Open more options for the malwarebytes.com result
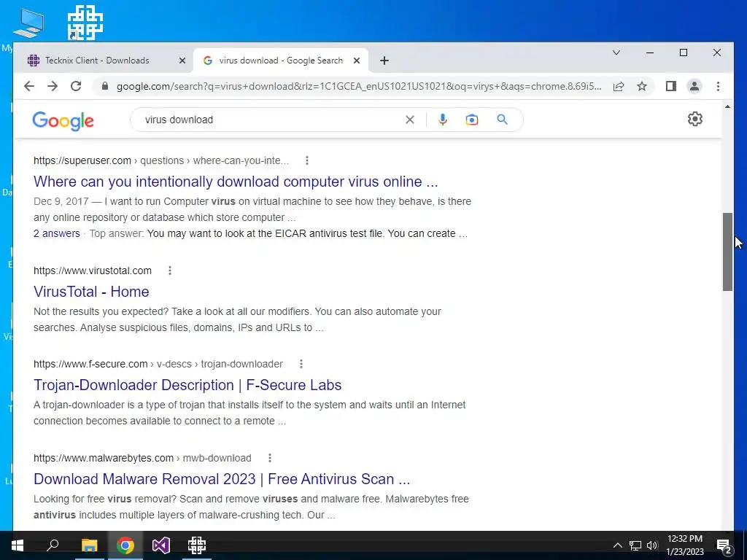 coord(270,458)
